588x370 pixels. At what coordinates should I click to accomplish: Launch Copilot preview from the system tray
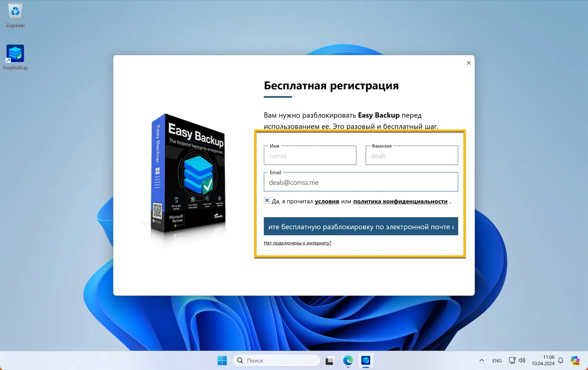point(575,360)
